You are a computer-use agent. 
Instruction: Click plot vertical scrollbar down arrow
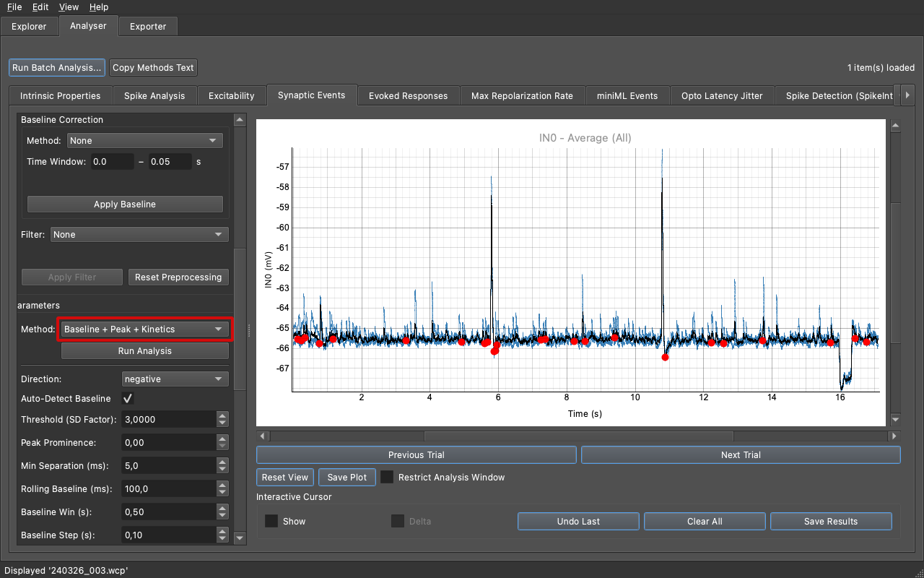coord(895,419)
